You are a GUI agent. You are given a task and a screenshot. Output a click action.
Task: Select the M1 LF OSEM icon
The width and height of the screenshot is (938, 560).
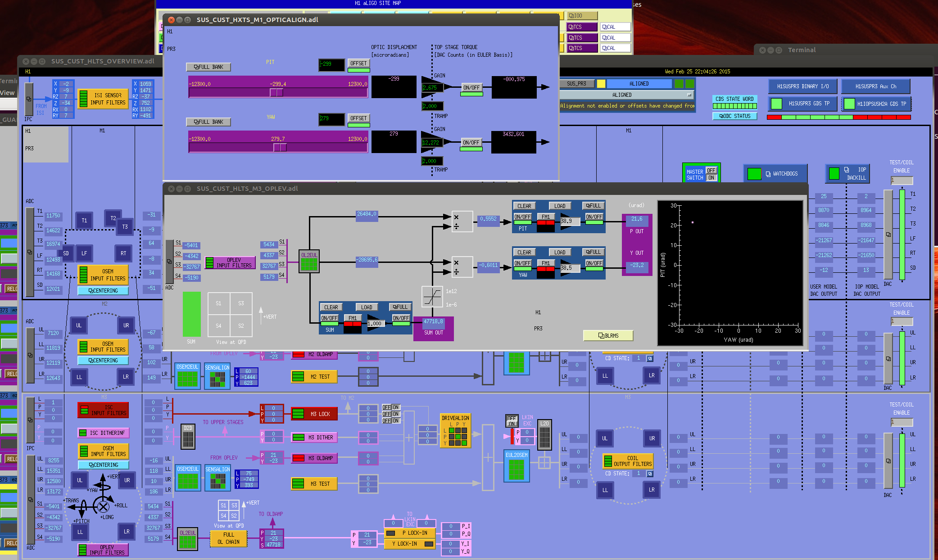point(84,253)
